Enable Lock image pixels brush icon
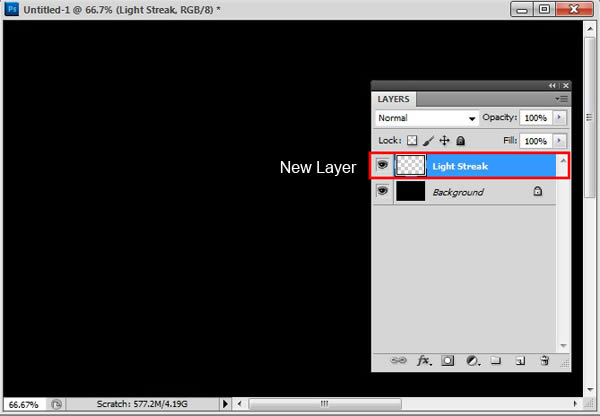Image resolution: width=600 pixels, height=416 pixels. (428, 141)
